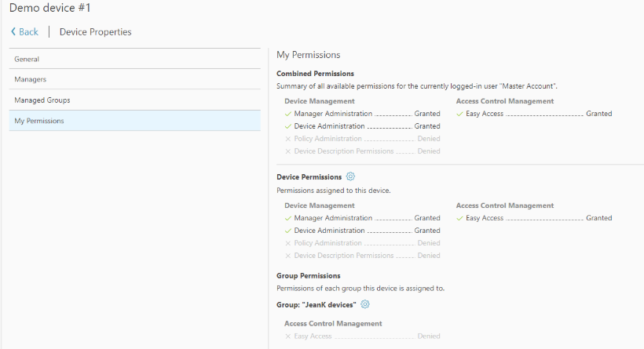Viewport: 644px width, 349px height.
Task: Open Device Permissions gear settings
Action: point(350,176)
